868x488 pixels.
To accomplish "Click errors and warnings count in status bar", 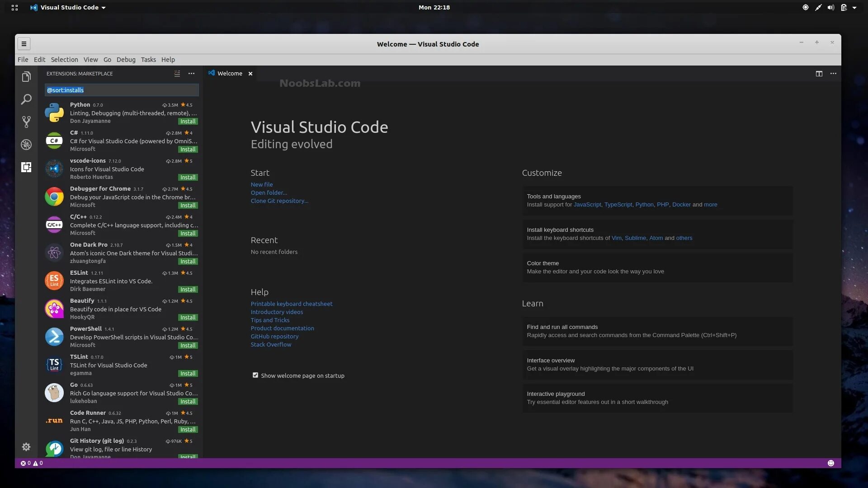I will click(32, 463).
